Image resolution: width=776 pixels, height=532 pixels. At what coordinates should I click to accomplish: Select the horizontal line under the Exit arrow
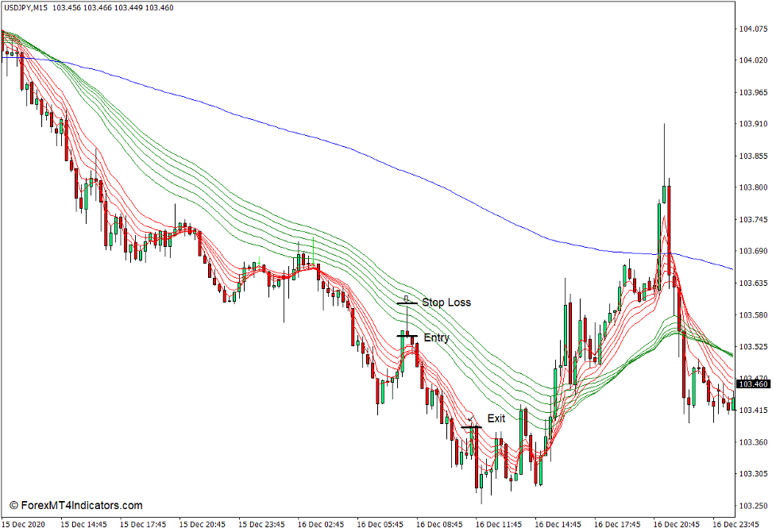pos(472,426)
